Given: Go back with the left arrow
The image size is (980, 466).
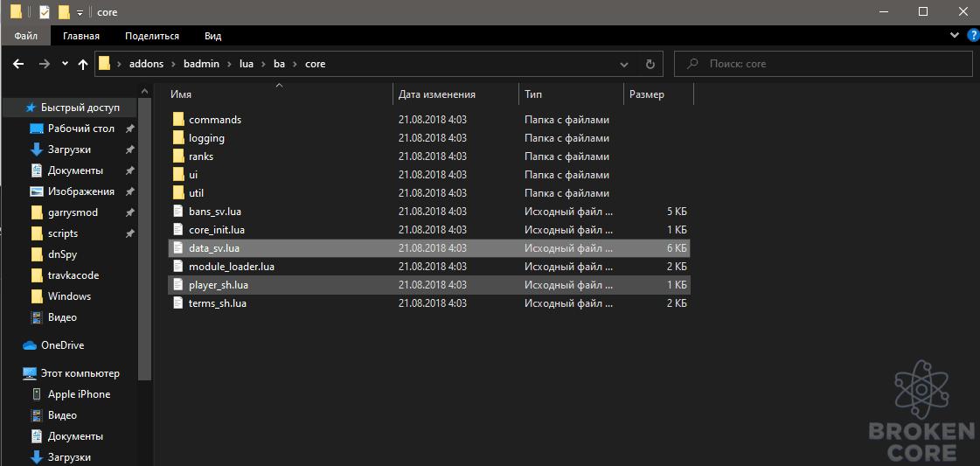Looking at the screenshot, I should (18, 64).
